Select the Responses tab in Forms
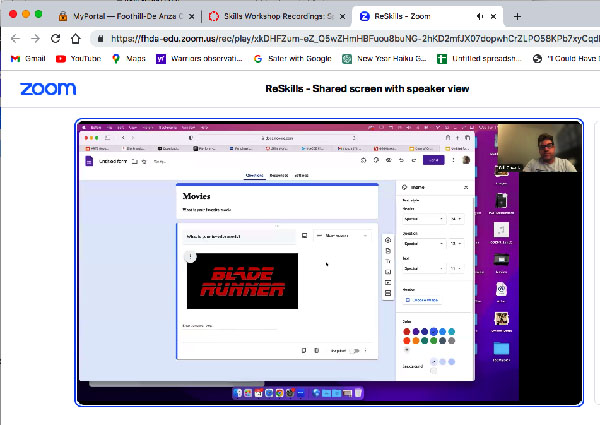 (279, 175)
